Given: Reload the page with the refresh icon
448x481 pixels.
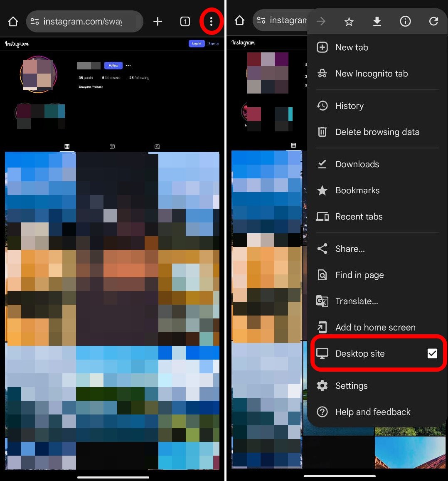Looking at the screenshot, I should 433,21.
